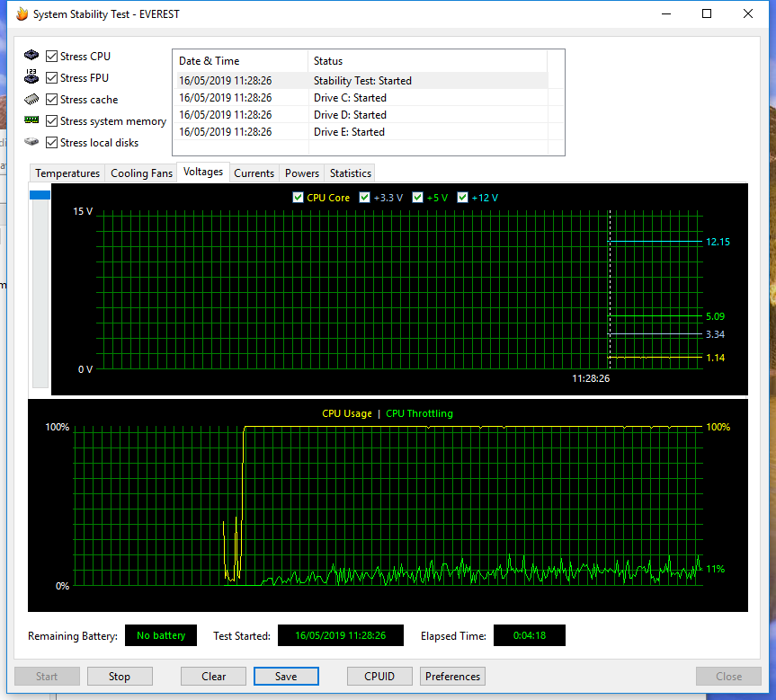Image resolution: width=776 pixels, height=700 pixels.
Task: Click the 11:28:26 time marker on voltage graph
Action: click(591, 378)
